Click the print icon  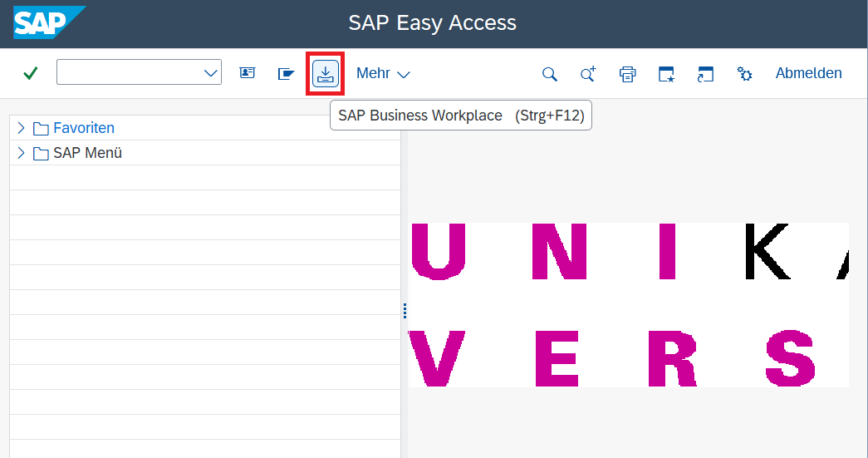click(627, 74)
